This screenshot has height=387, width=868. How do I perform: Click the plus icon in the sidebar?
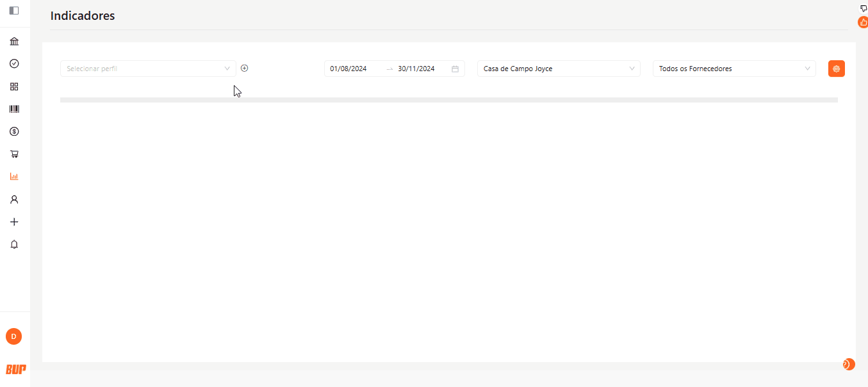pos(14,222)
